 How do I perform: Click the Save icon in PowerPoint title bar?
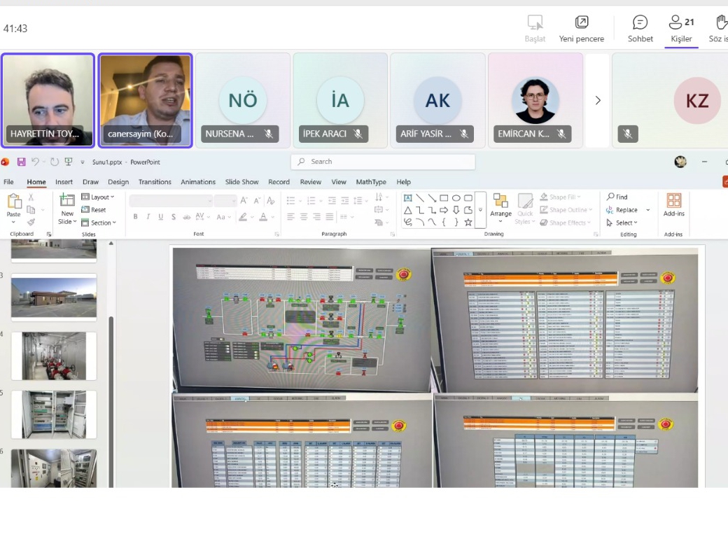[21, 162]
